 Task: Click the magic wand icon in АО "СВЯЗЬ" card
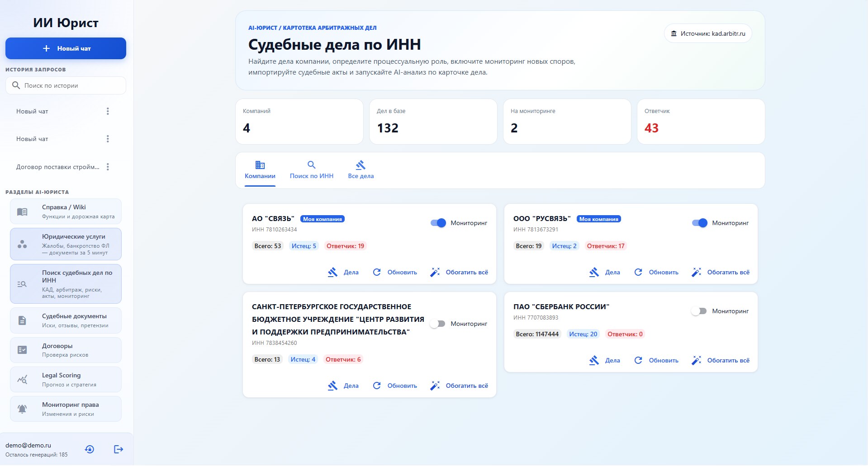coord(435,272)
